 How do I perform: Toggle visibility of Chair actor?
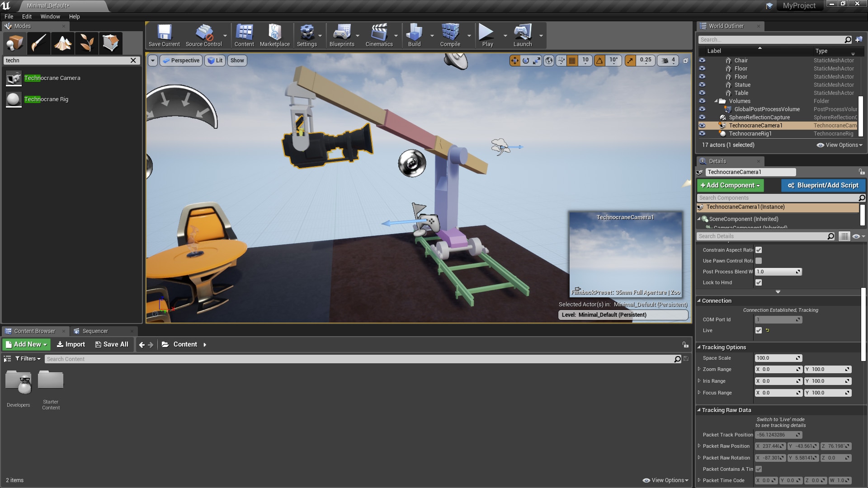pos(702,61)
